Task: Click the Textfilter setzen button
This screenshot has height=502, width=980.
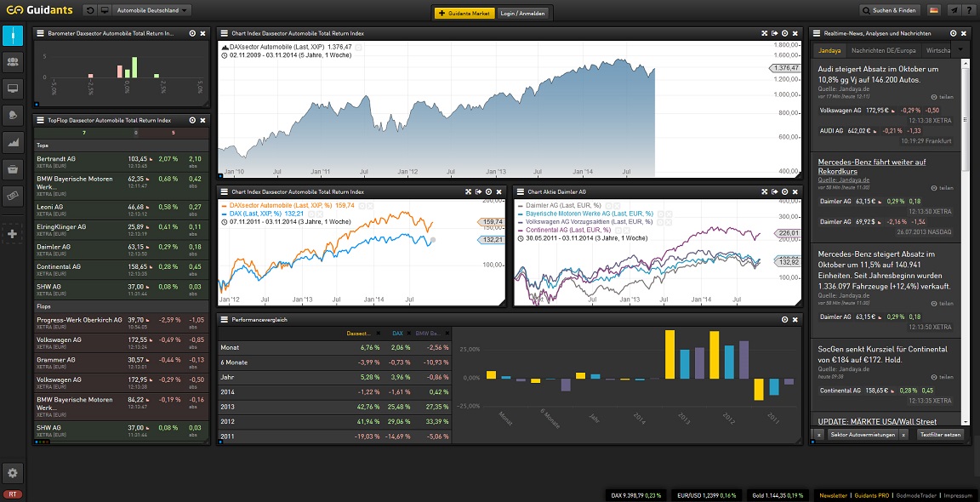Action: click(941, 435)
